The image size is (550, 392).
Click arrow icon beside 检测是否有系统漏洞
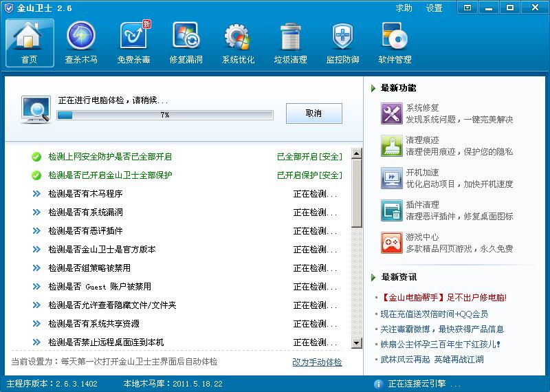(36, 213)
